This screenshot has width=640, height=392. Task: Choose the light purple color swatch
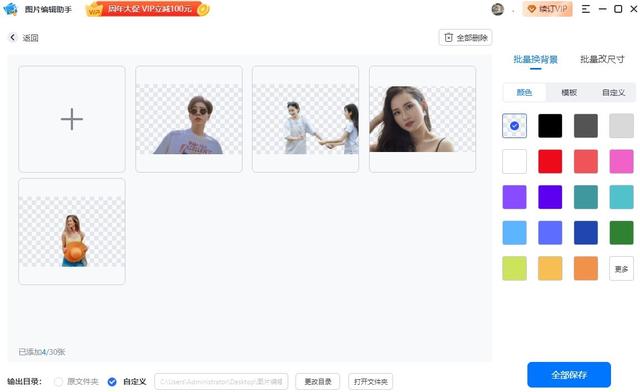point(514,197)
